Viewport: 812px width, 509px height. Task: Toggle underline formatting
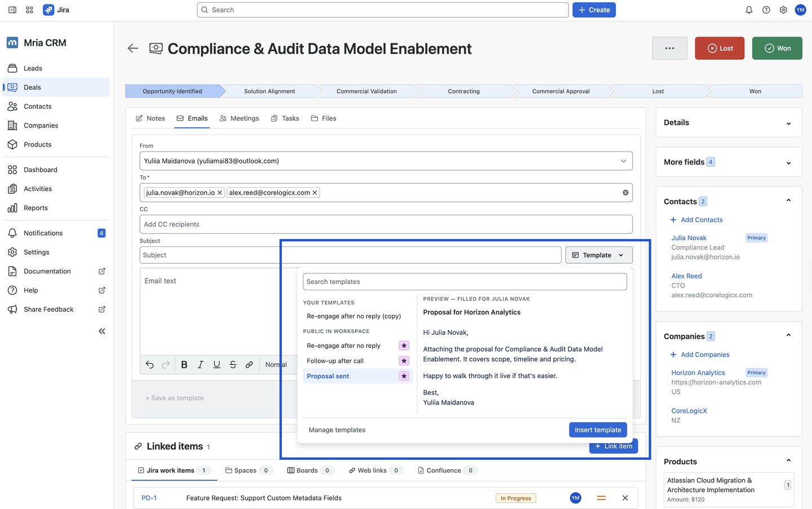(x=217, y=365)
